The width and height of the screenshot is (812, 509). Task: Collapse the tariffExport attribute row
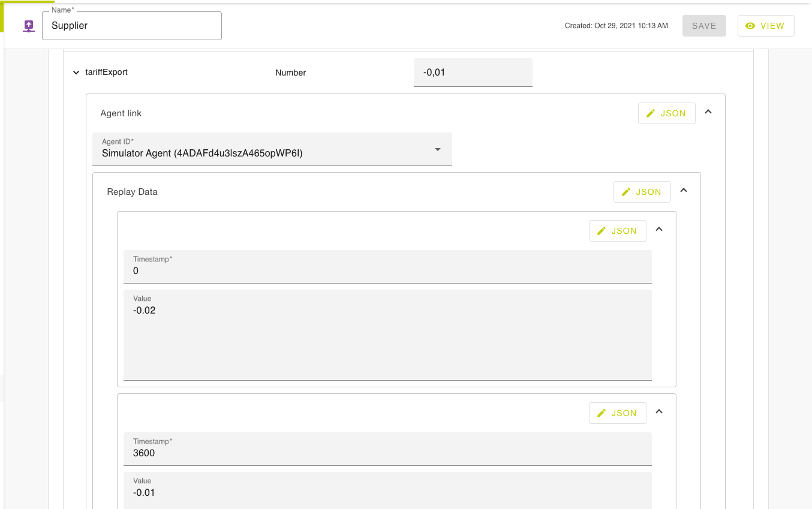click(x=76, y=73)
